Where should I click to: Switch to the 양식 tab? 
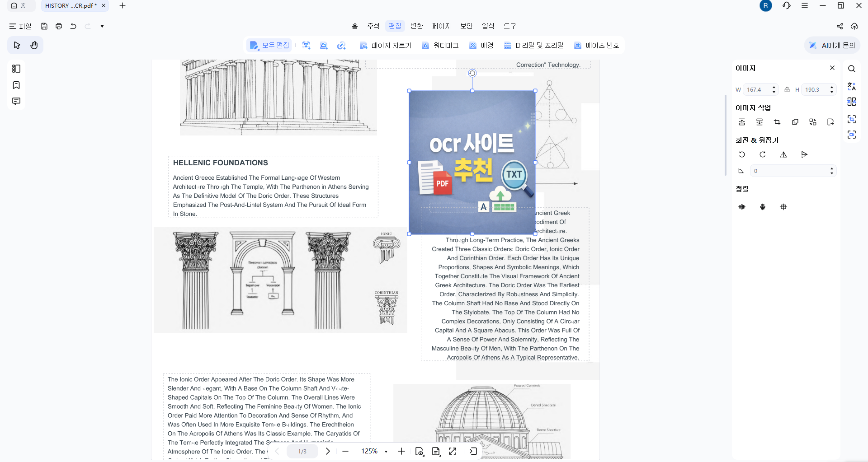pos(488,26)
